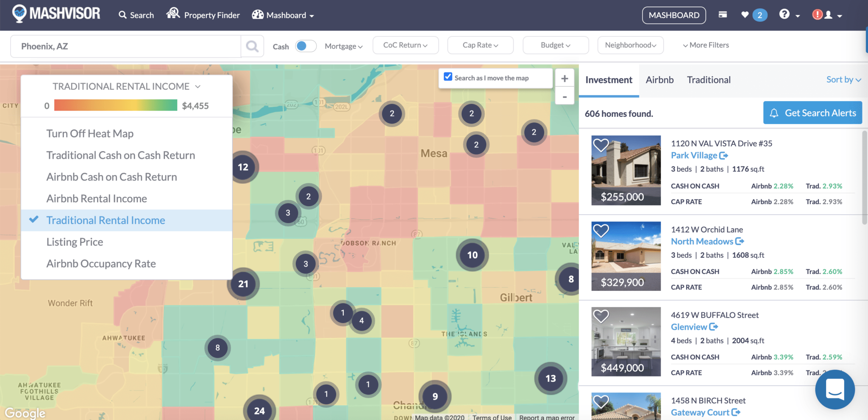Image resolution: width=868 pixels, height=420 pixels.
Task: Click the Mashvisor logo
Action: click(x=56, y=13)
